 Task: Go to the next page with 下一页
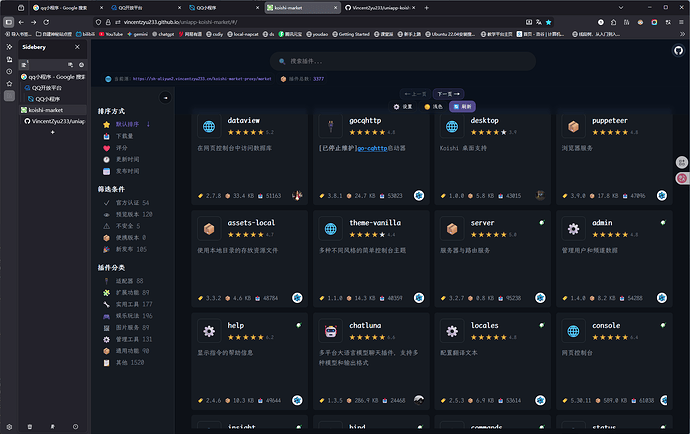point(446,94)
